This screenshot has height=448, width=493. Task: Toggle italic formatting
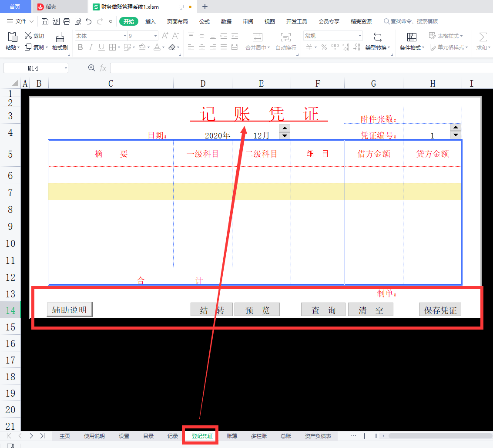[x=91, y=47]
